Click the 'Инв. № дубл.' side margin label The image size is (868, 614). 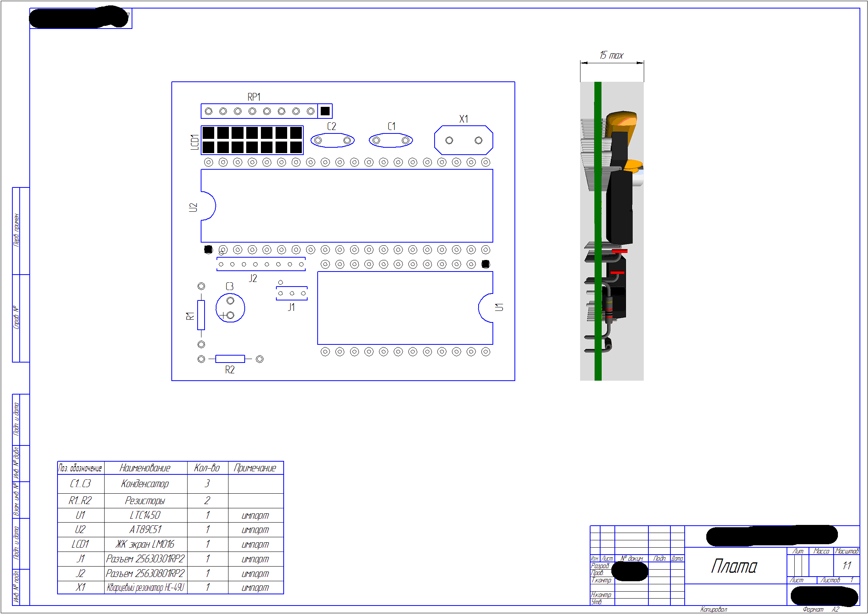[16, 463]
